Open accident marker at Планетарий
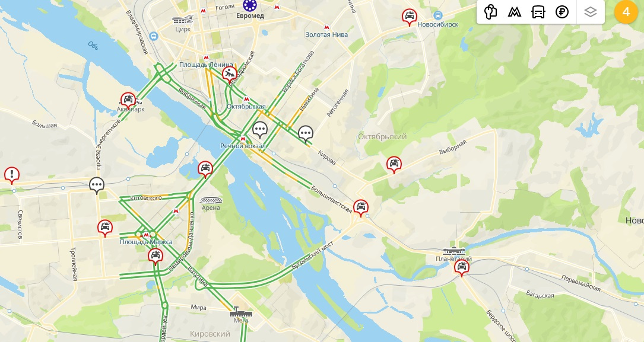Screen dimensions: 644x342 pyautogui.click(x=462, y=268)
